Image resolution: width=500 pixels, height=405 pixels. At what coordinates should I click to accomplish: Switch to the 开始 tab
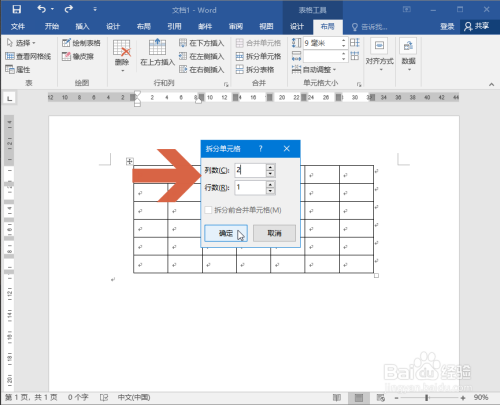tap(52, 27)
